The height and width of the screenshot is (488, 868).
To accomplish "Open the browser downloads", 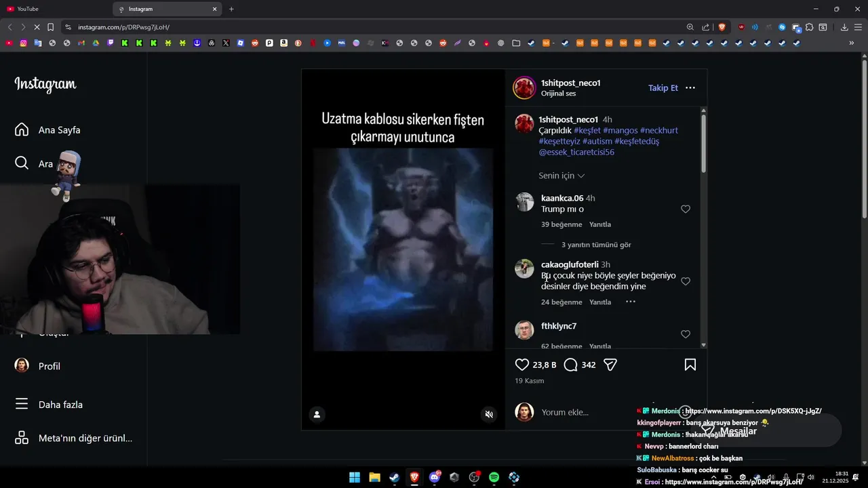I will pyautogui.click(x=844, y=27).
